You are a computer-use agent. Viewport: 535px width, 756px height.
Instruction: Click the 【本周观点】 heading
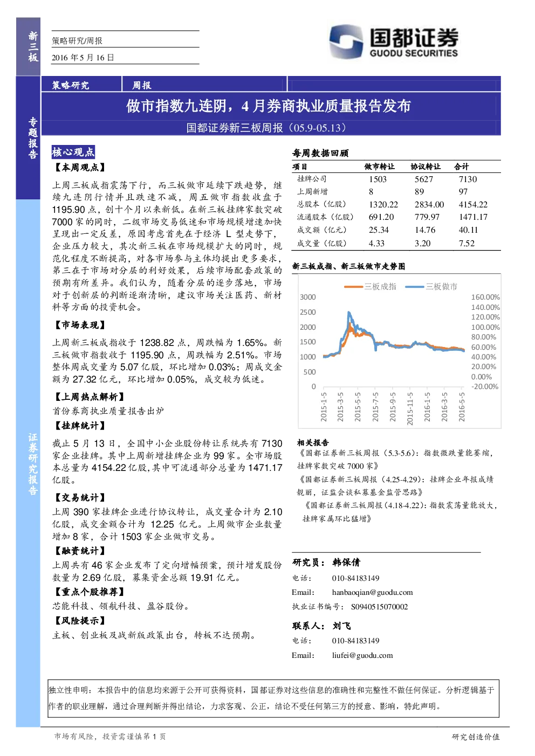79,168
